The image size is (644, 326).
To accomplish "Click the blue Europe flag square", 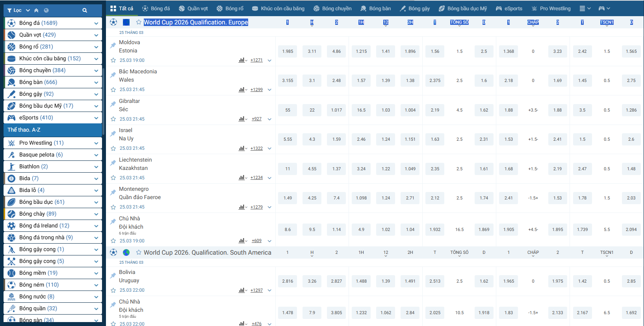I will point(126,22).
